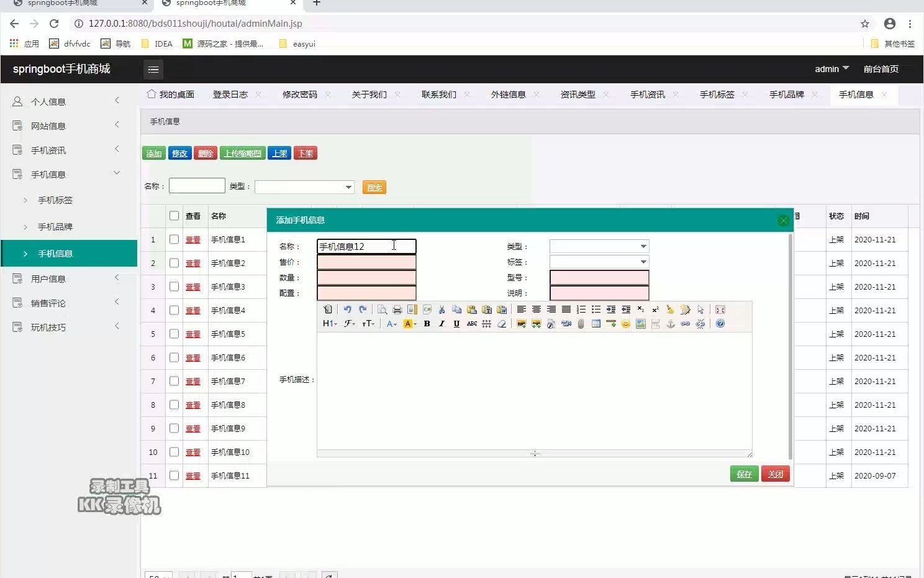Check the select-all header checkbox
The image size is (924, 578).
tap(174, 216)
